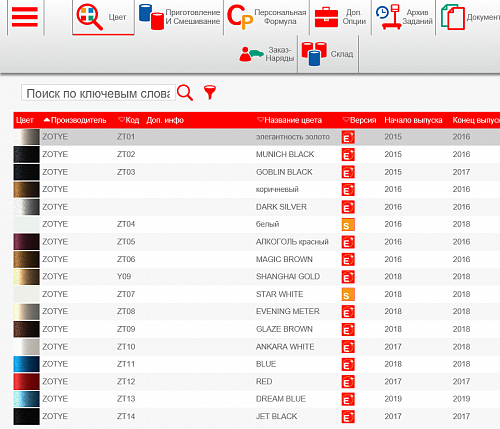This screenshot has height=429, width=500.
Task: Open the Название цвета column filter
Action: click(x=260, y=120)
